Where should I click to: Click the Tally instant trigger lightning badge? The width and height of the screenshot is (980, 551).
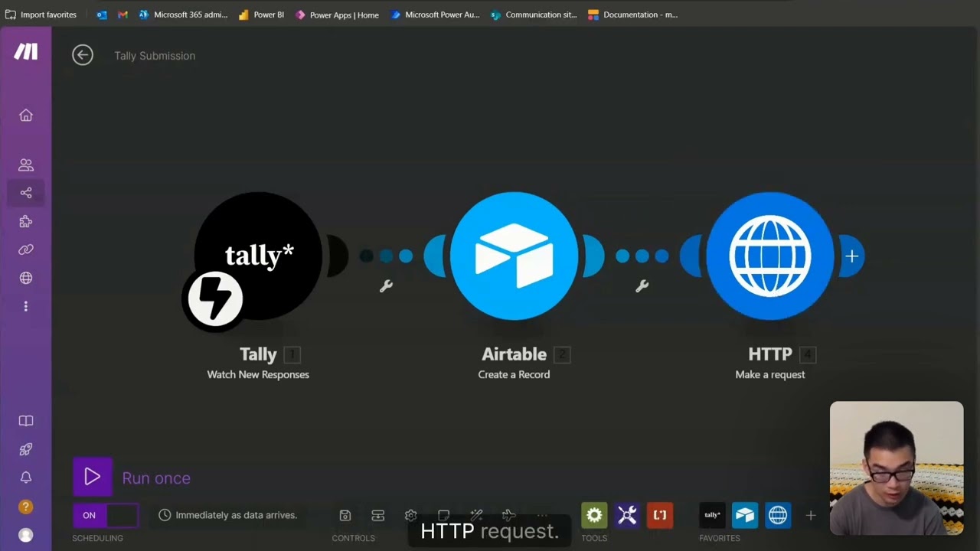[215, 298]
